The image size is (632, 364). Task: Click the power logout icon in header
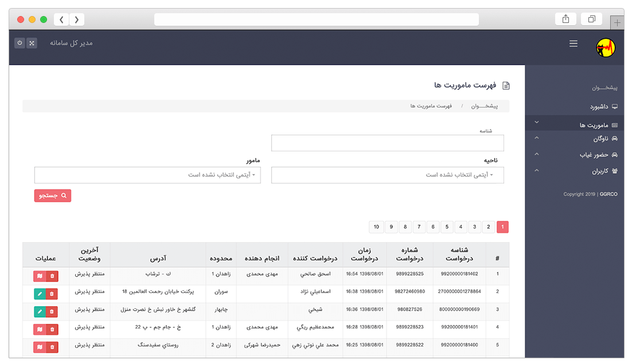click(x=19, y=43)
